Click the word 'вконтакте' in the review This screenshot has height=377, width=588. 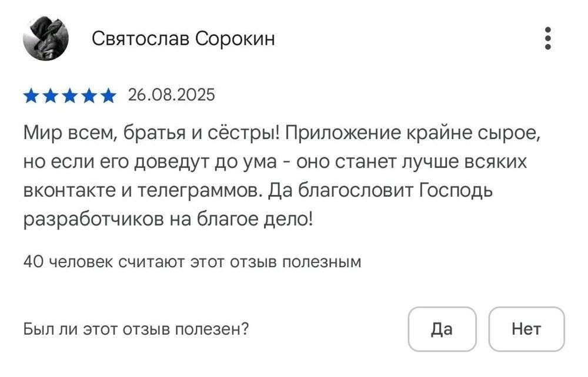click(x=72, y=190)
